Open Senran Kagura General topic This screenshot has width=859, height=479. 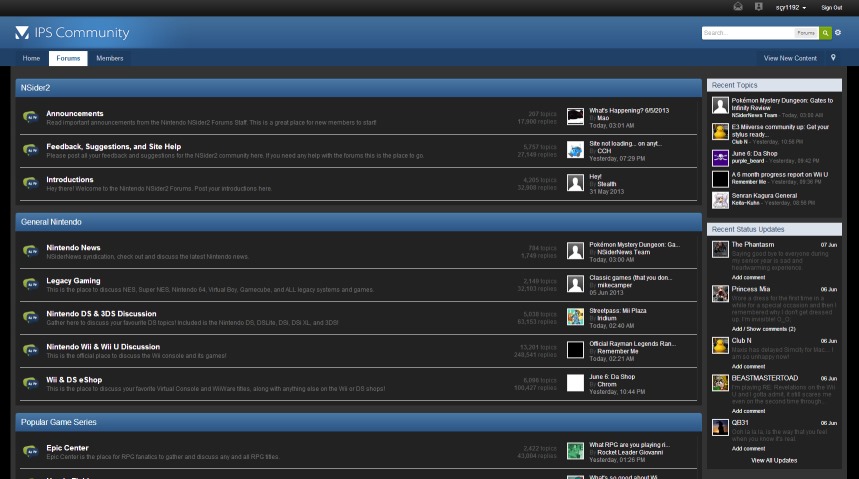click(764, 196)
